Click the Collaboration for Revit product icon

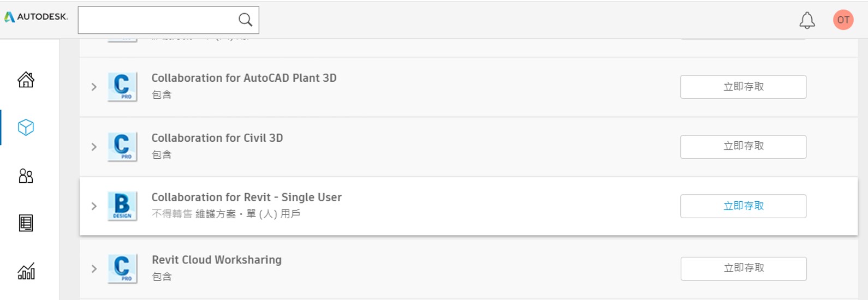tap(122, 206)
